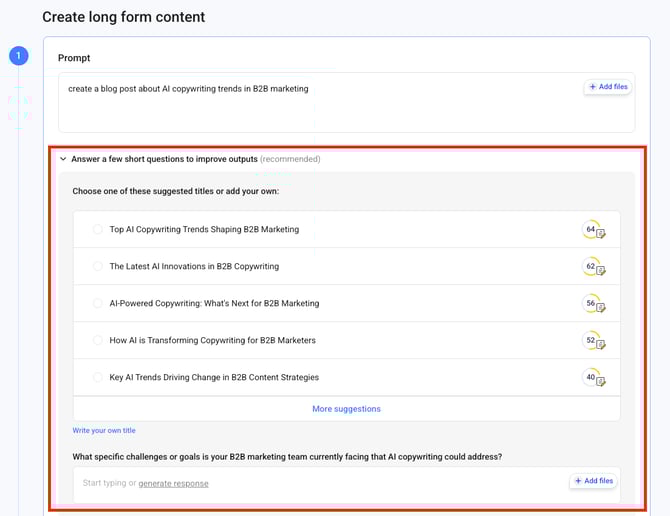Image resolution: width=670 pixels, height=516 pixels.
Task: Click the score 64 icon for first title
Action: pos(593,230)
